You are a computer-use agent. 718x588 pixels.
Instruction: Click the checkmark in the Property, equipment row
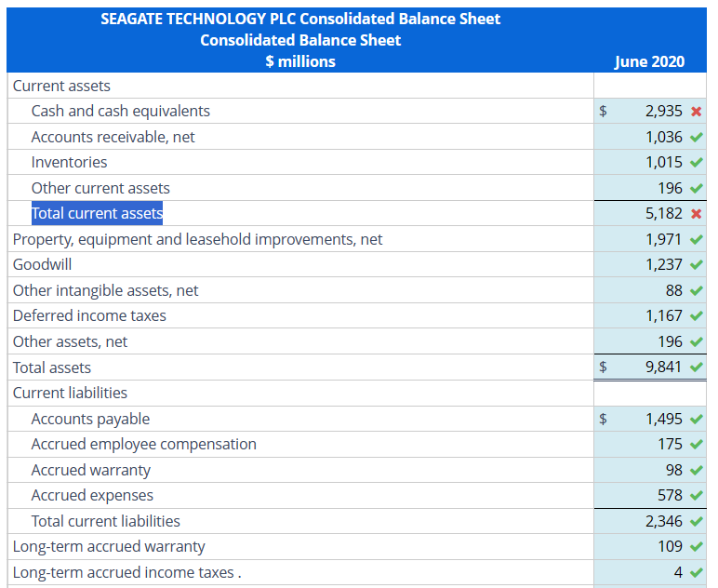[x=696, y=239]
